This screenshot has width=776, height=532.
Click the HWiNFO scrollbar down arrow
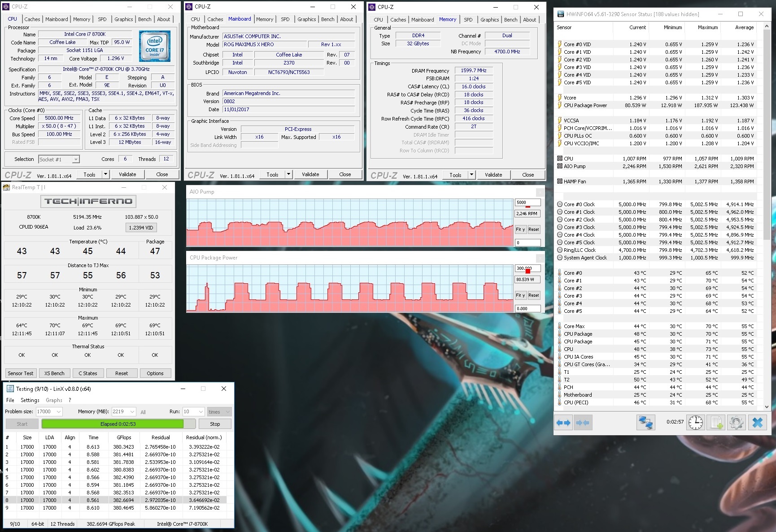(x=767, y=407)
